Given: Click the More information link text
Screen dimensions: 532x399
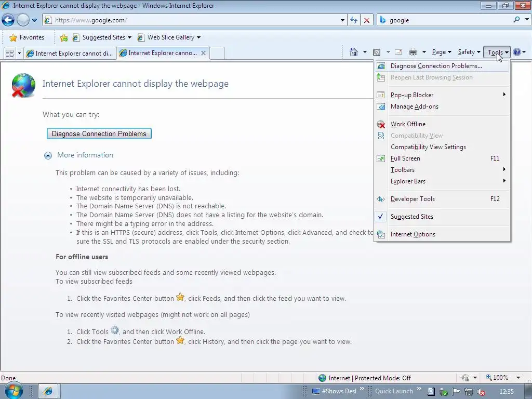Looking at the screenshot, I should coord(85,155).
